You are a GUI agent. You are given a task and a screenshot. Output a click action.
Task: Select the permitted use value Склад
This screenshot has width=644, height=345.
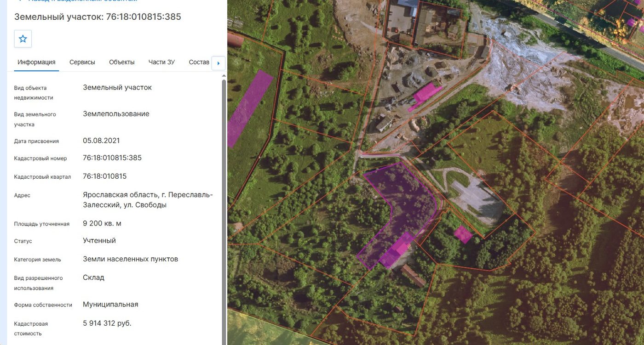click(x=93, y=277)
